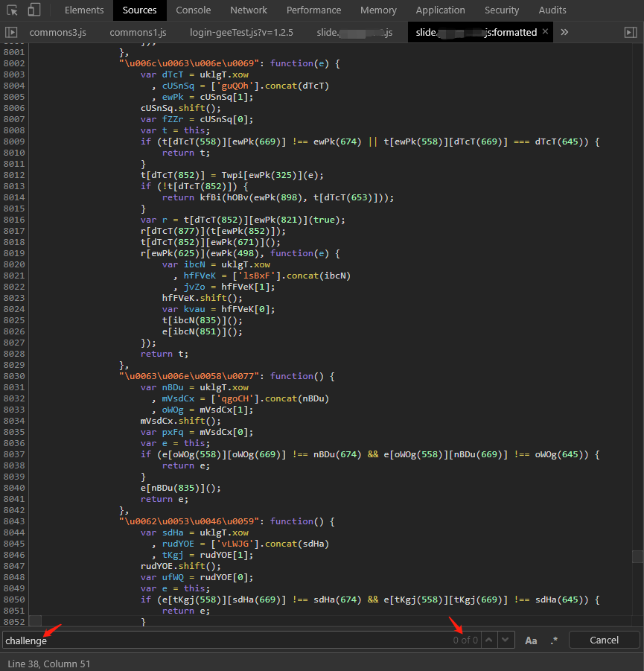The height and width of the screenshot is (671, 644).
Task: Activate the inspect element picker icon
Action: tap(12, 10)
